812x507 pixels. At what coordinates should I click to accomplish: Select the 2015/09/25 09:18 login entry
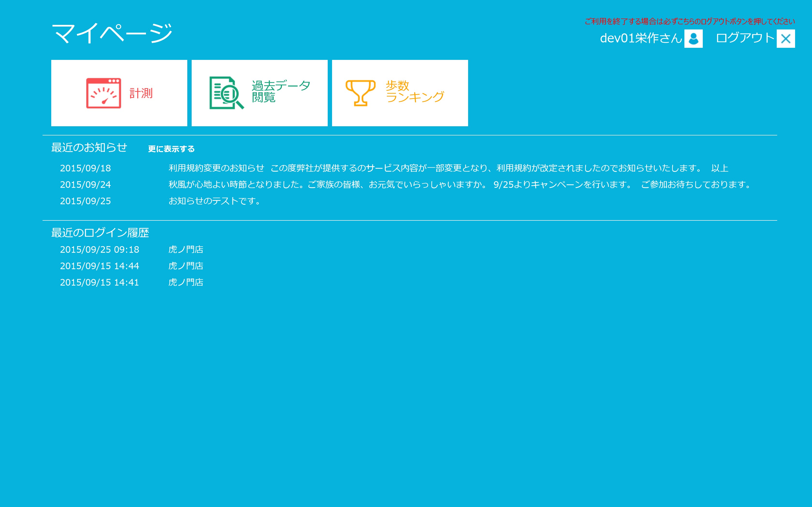[99, 249]
